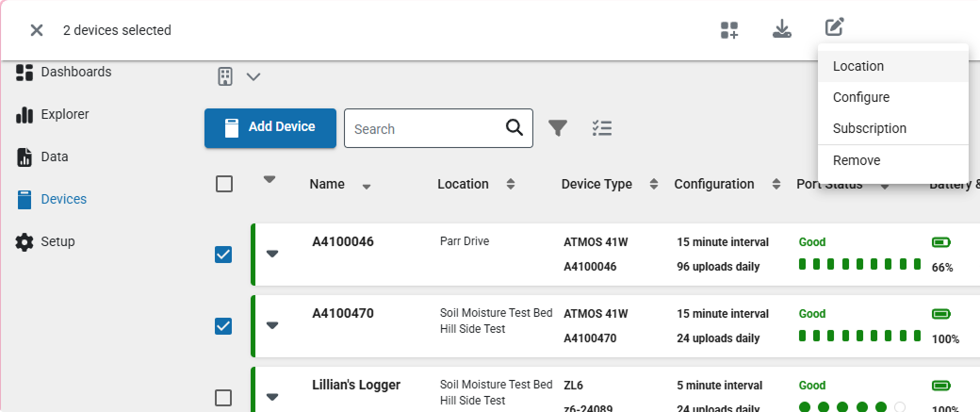Image resolution: width=980 pixels, height=412 pixels.
Task: Click the Setup gear icon
Action: point(24,242)
